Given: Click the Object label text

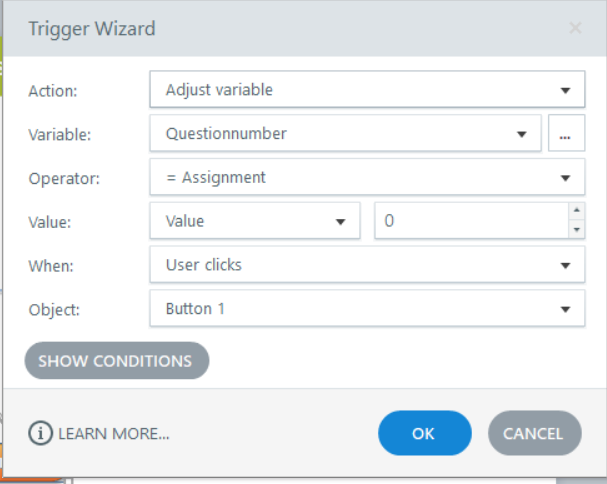Looking at the screenshot, I should (55, 309).
